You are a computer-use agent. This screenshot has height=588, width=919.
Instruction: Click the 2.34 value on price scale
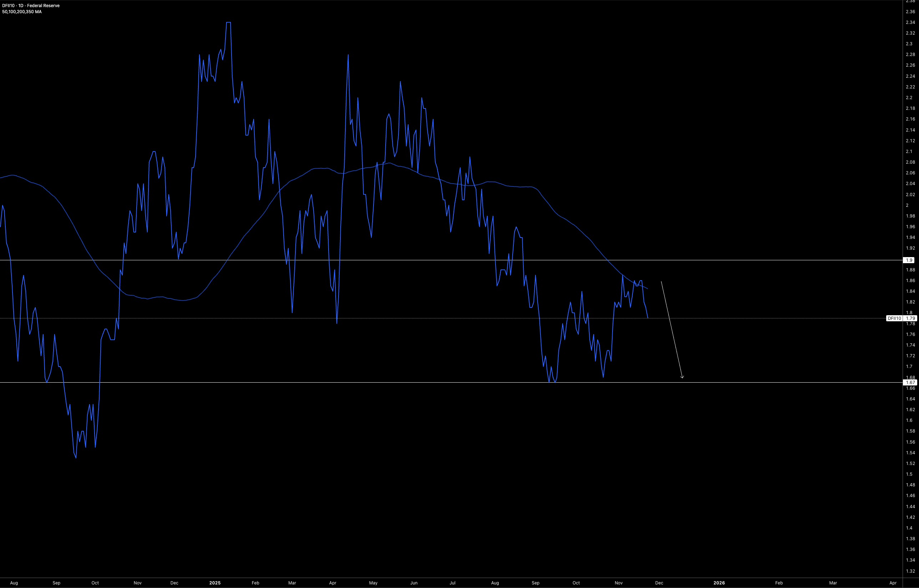point(910,22)
